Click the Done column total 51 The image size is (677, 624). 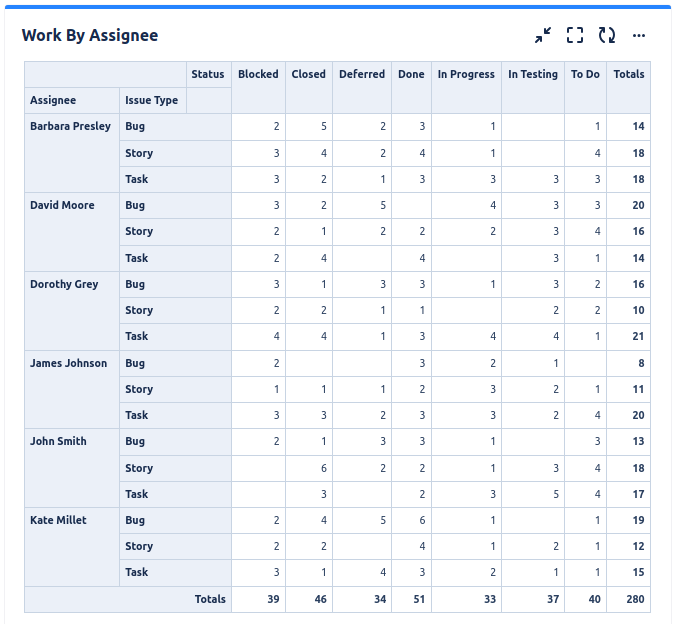click(x=411, y=599)
